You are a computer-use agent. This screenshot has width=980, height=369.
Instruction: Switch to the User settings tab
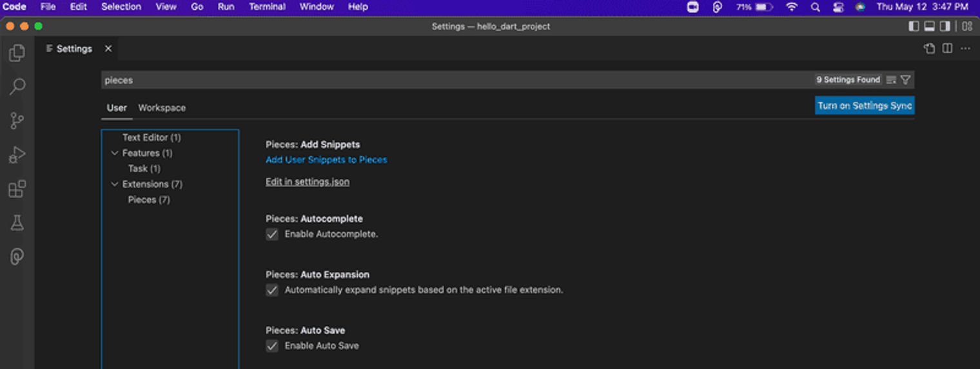pyautogui.click(x=117, y=108)
